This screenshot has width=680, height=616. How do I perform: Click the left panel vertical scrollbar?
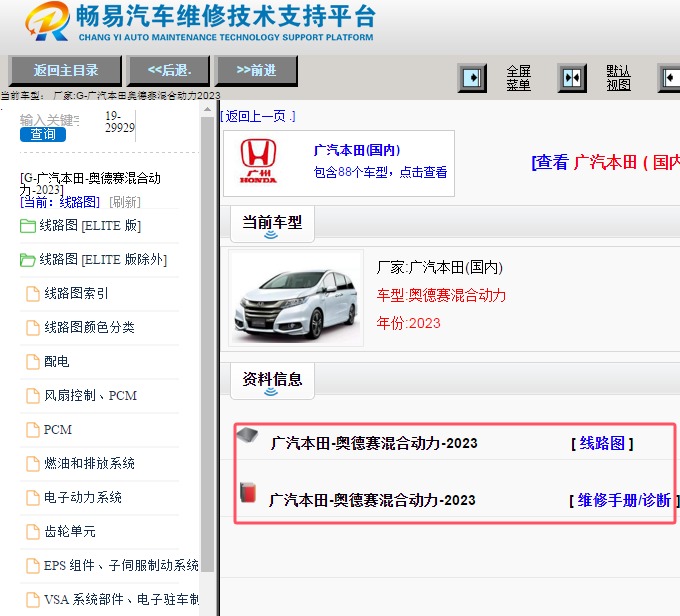point(207,343)
